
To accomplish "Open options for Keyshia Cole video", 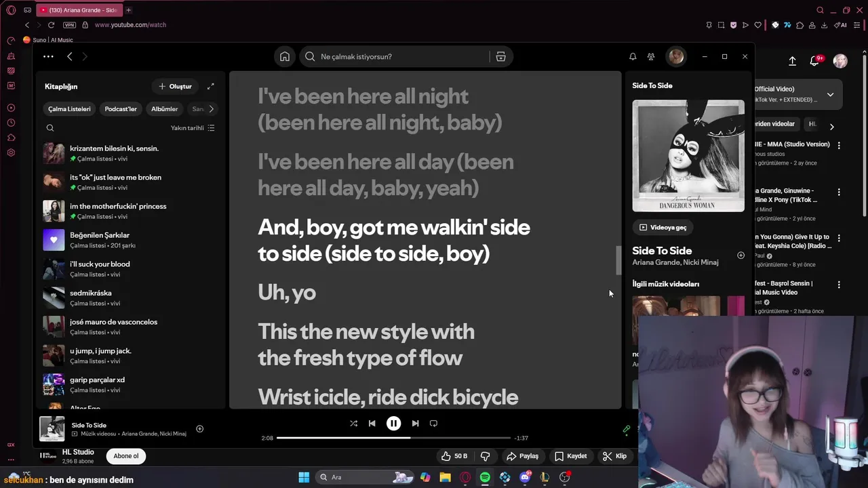I will [839, 239].
